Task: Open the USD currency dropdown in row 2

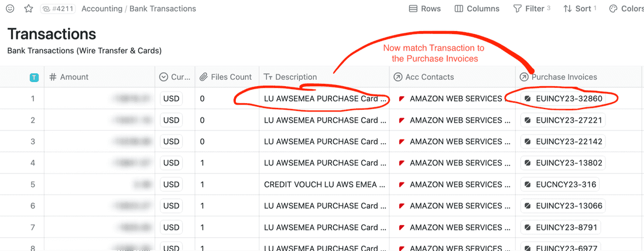Action: [x=171, y=120]
